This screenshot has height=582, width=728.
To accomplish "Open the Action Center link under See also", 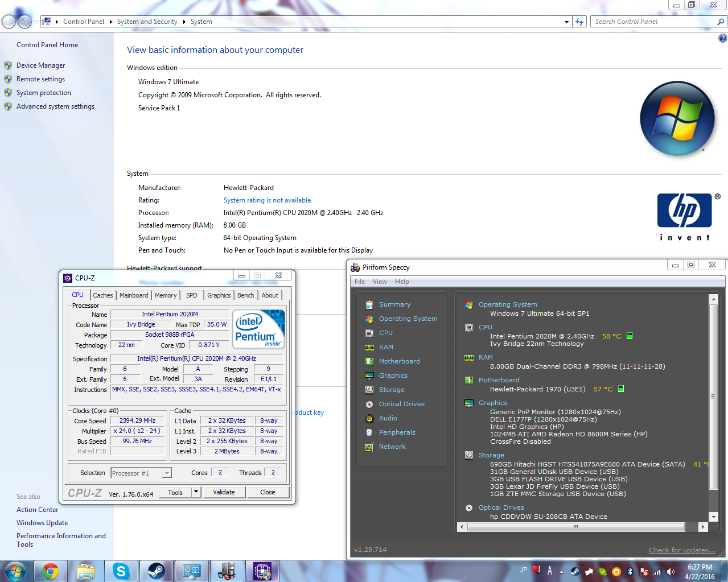I will tap(37, 510).
